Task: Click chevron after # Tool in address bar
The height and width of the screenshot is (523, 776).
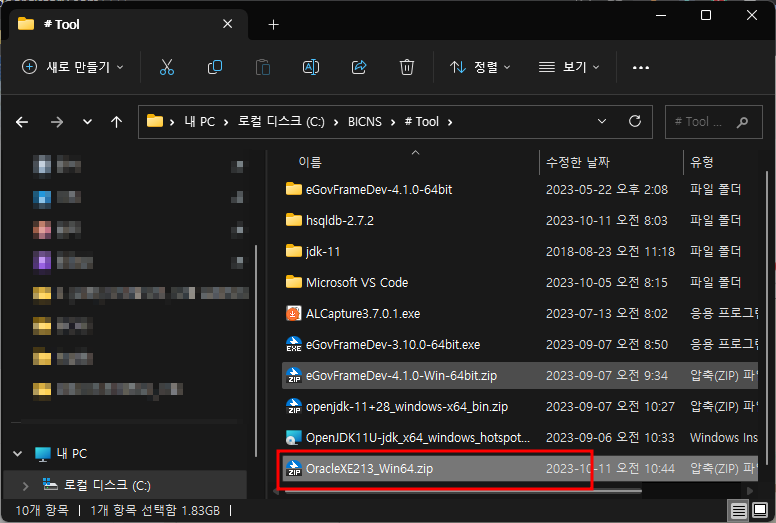Action: coord(450,122)
